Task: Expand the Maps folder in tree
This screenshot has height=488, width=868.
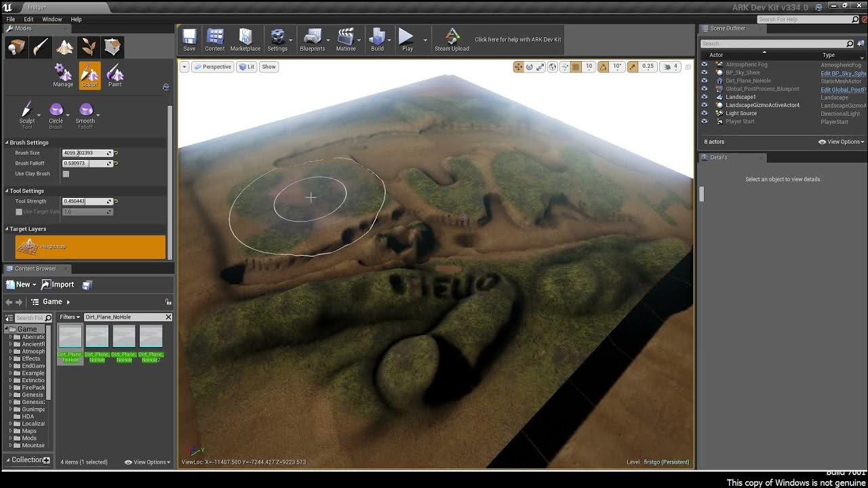Action: point(10,431)
